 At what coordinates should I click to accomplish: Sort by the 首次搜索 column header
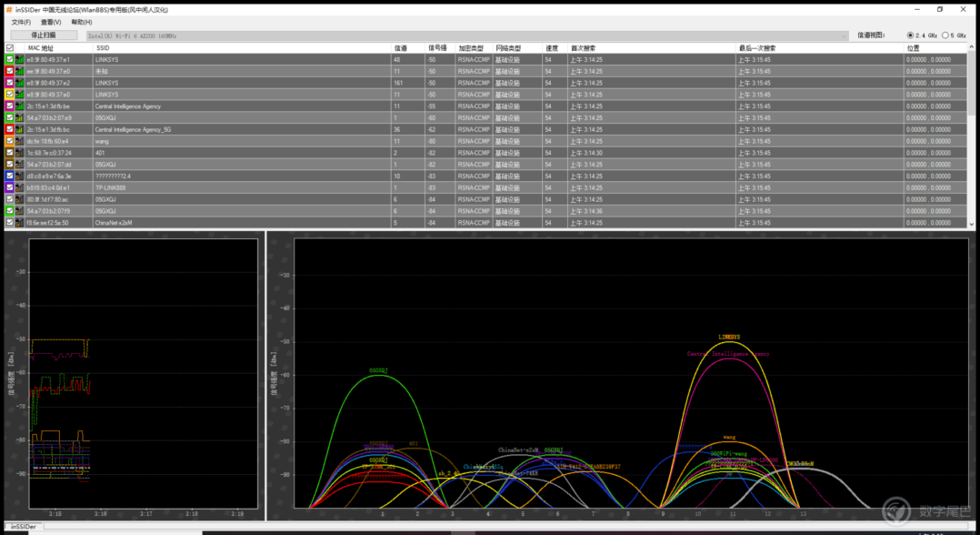651,48
